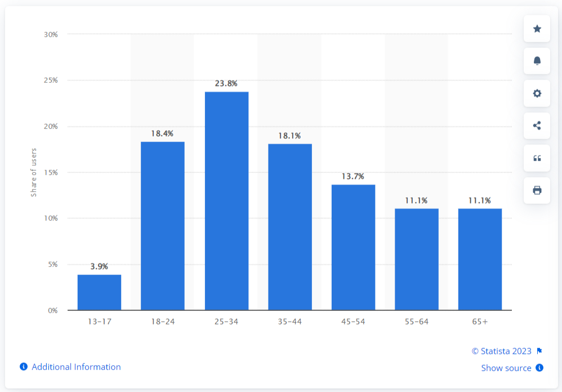Select the 65+ age group bar

[x=480, y=259]
